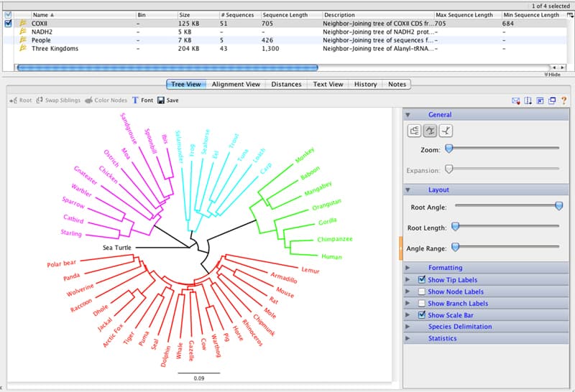This screenshot has height=392, width=575.
Task: Click the new window icon in viewer toolbar
Action: pos(552,101)
